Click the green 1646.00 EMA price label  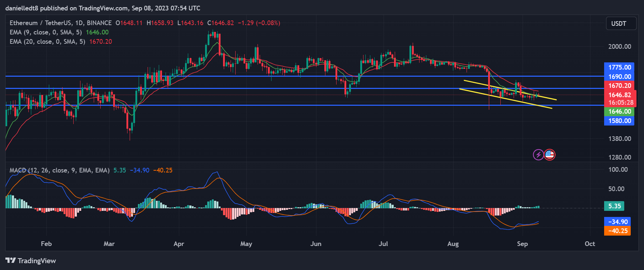coord(619,112)
